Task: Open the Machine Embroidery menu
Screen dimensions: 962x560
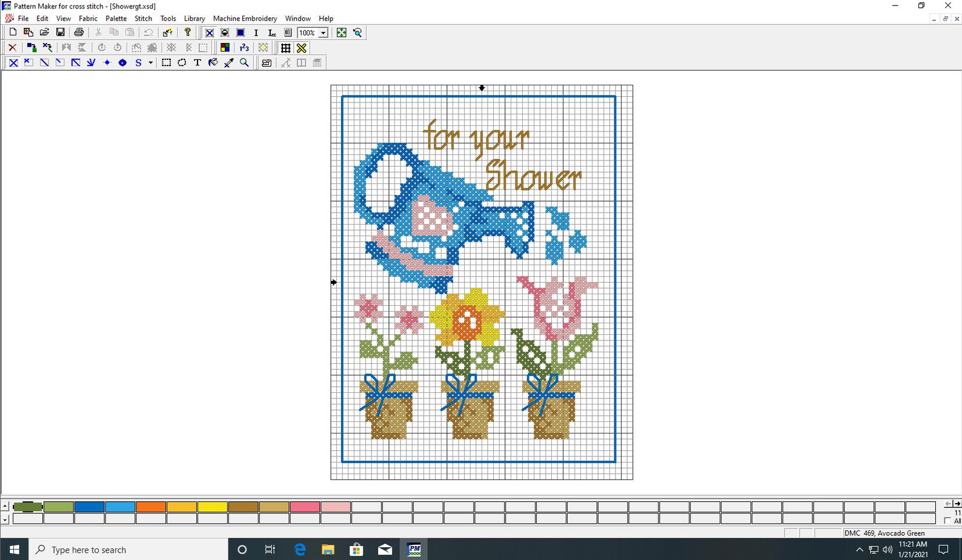Action: (245, 19)
